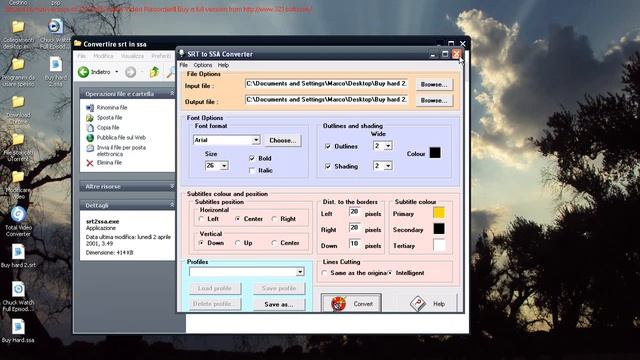Pick the outline Colour black swatch
The height and width of the screenshot is (360, 640).
point(435,153)
